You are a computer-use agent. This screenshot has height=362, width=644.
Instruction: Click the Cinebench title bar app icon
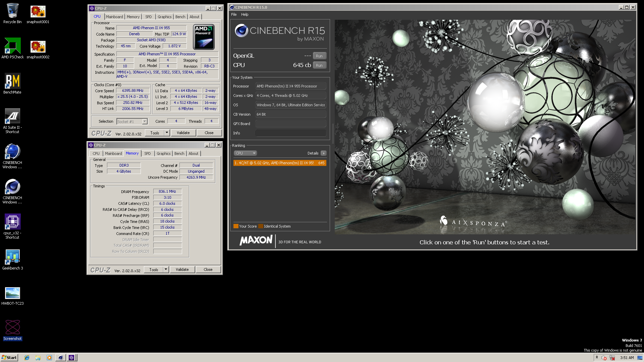[x=232, y=7]
